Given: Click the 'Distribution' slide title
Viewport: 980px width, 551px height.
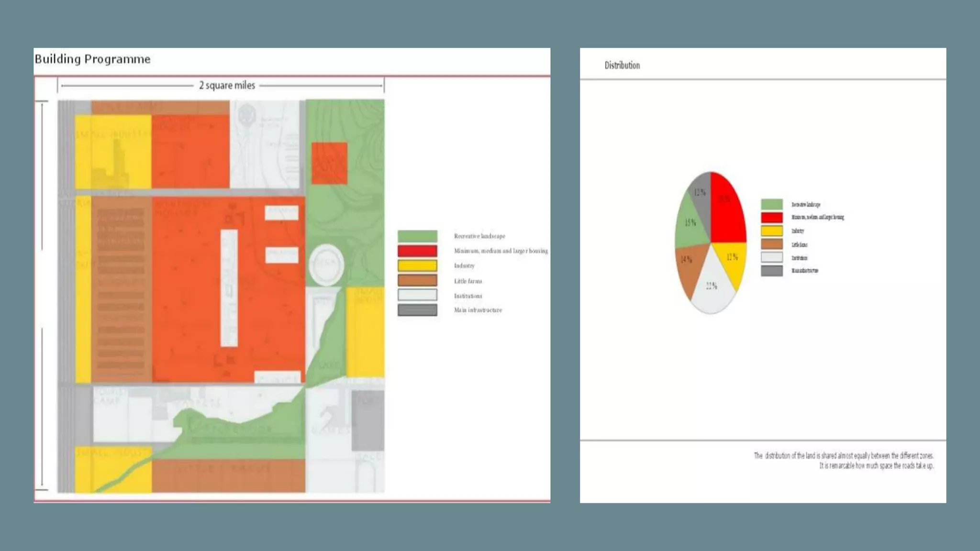Looking at the screenshot, I should pyautogui.click(x=622, y=66).
